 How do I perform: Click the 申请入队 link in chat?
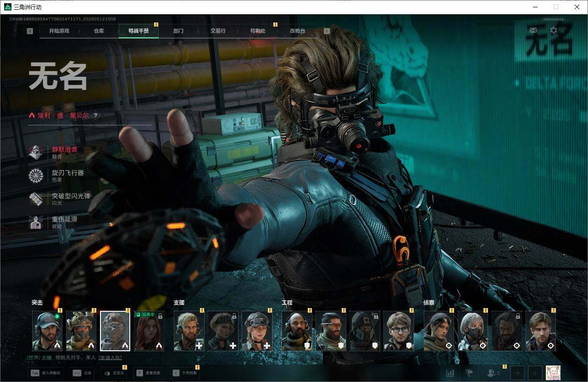click(110, 357)
